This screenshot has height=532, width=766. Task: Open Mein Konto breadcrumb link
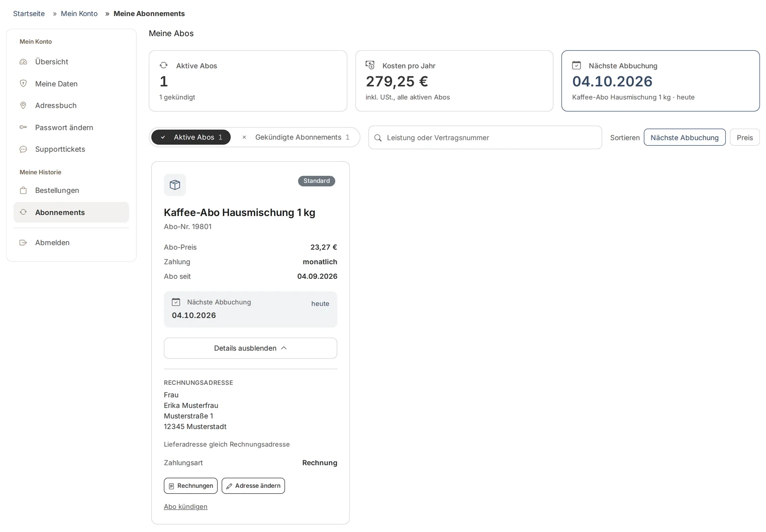pos(79,14)
